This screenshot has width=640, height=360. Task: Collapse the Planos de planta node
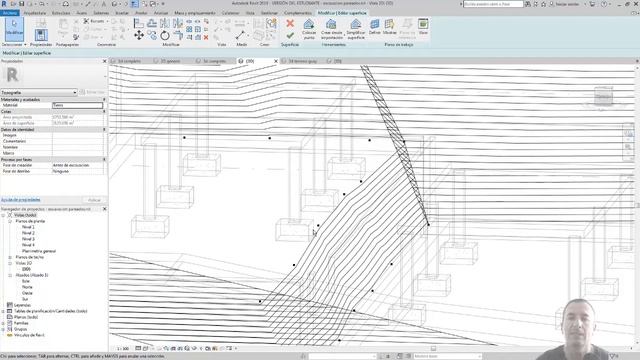10,221
